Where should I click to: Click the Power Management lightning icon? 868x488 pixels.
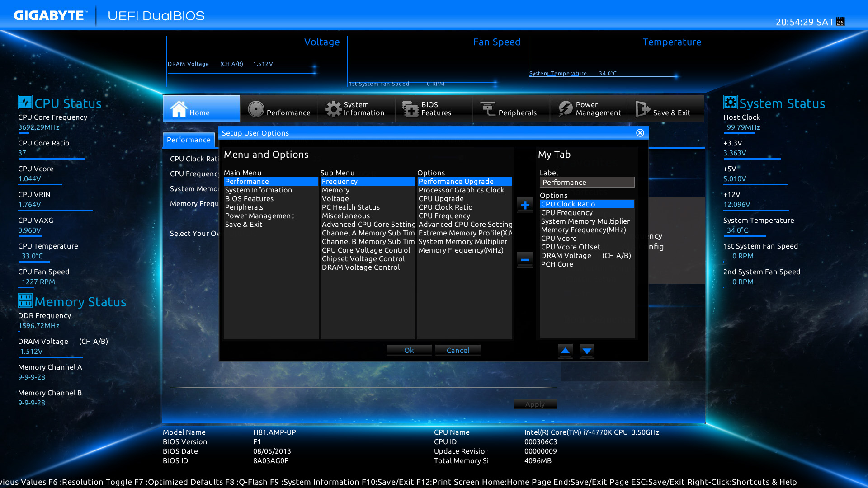[565, 109]
